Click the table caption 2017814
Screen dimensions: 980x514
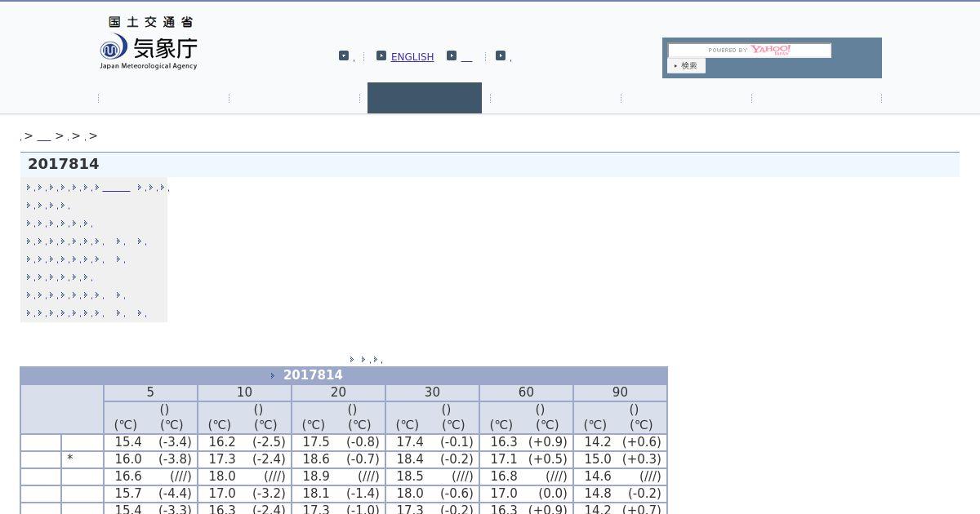[x=313, y=375]
